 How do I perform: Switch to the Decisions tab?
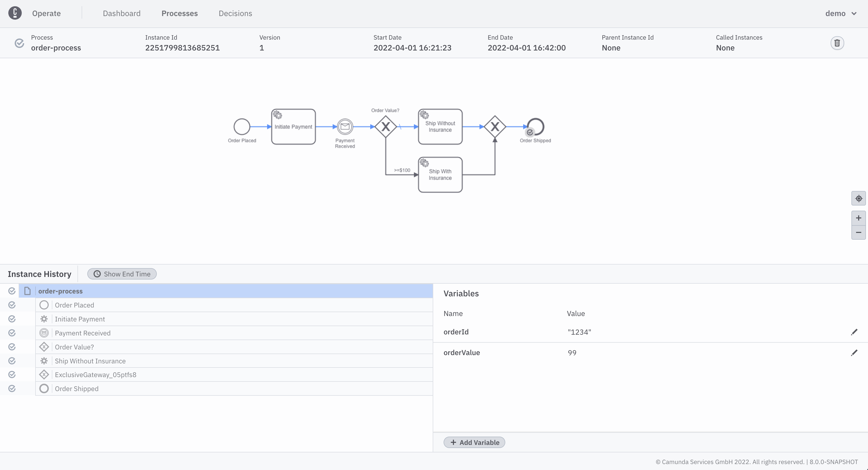click(x=235, y=13)
